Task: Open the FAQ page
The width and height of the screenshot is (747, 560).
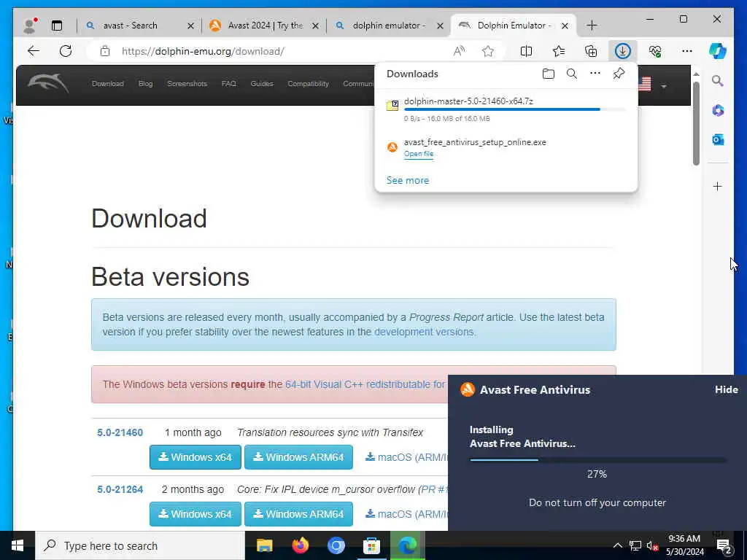Action: click(228, 84)
